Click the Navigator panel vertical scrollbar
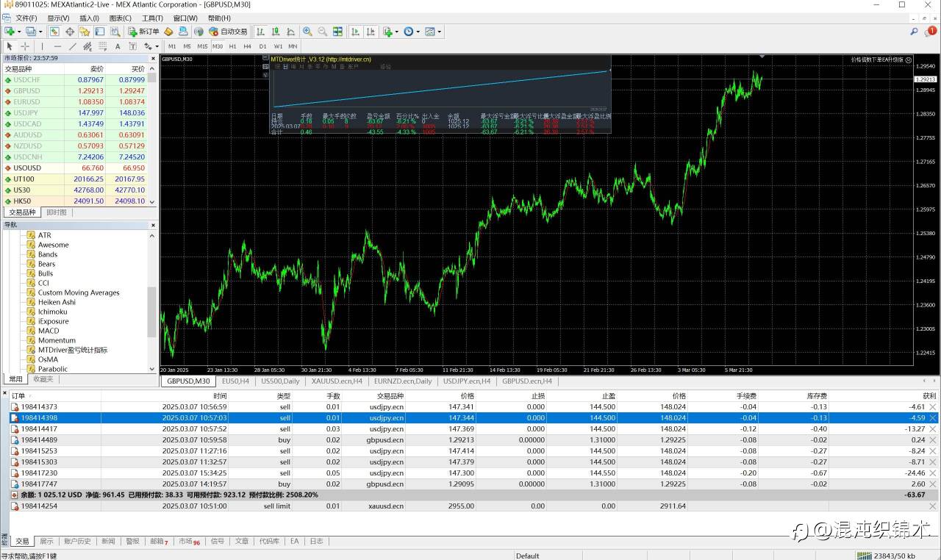The image size is (941, 560). [x=152, y=309]
